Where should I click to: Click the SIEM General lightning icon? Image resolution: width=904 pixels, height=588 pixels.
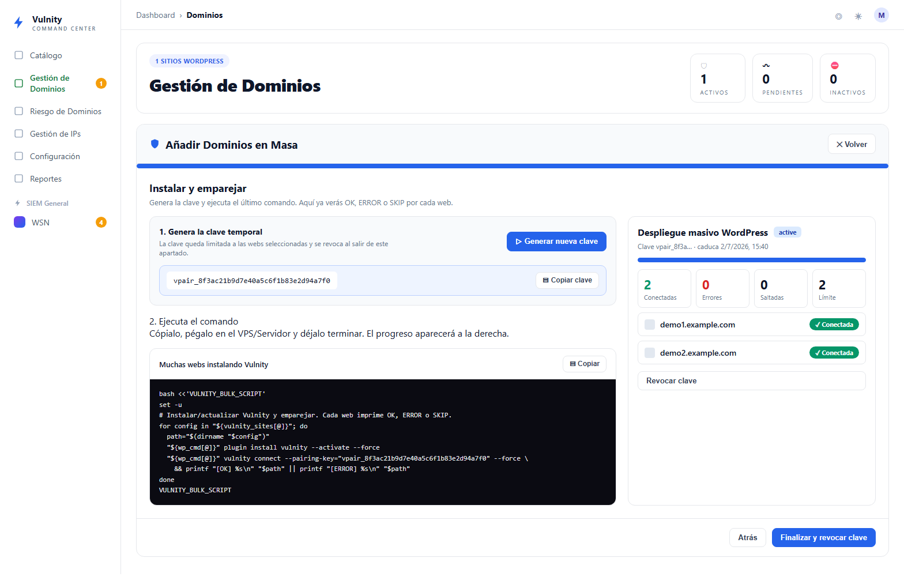click(x=17, y=203)
